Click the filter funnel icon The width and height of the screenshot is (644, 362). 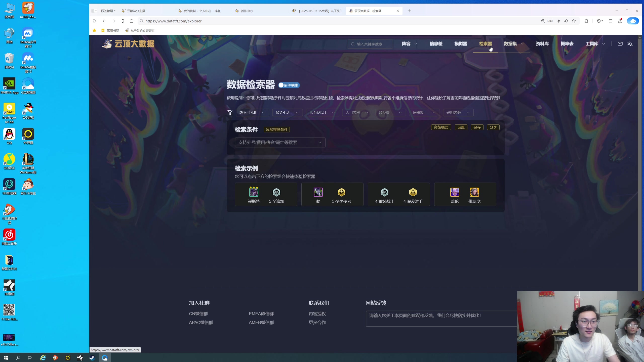[x=230, y=113]
